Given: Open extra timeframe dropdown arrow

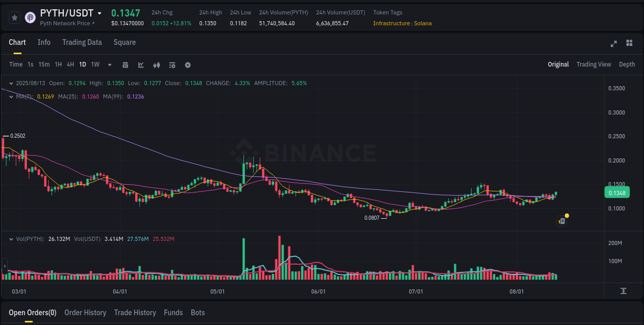Looking at the screenshot, I should pos(109,65).
